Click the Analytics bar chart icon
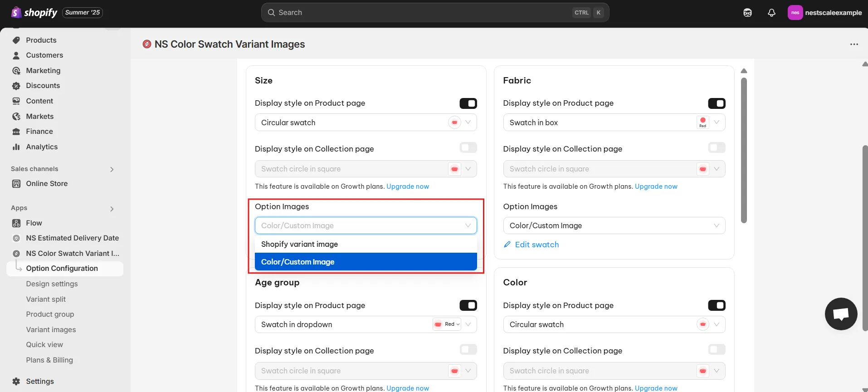868x392 pixels. (16, 147)
